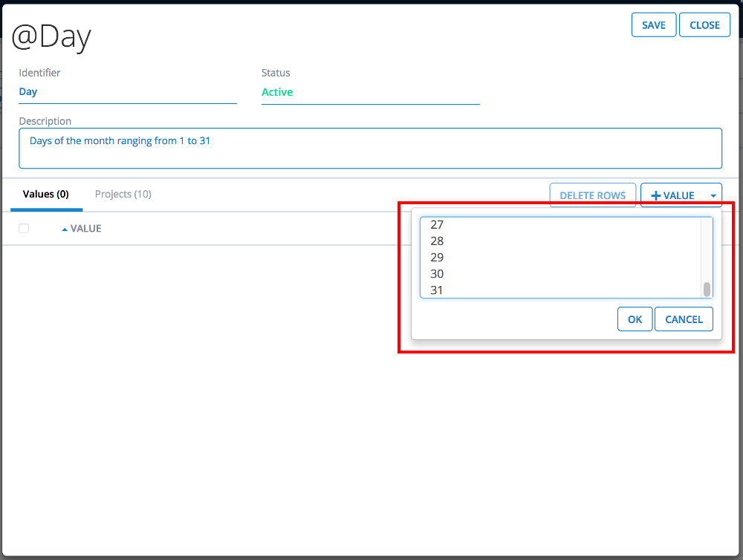Open the Projects (10) tab
Image resolution: width=743 pixels, height=560 pixels.
(123, 195)
